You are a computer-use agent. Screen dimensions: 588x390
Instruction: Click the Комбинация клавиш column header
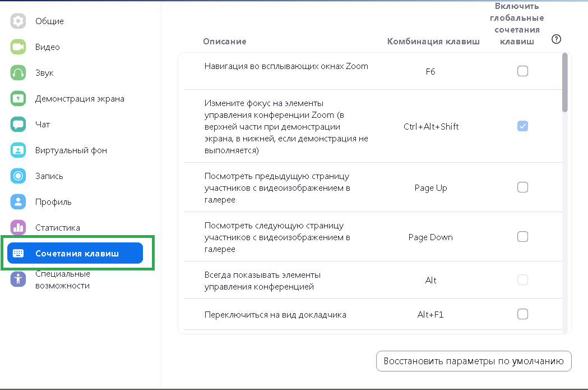click(433, 42)
